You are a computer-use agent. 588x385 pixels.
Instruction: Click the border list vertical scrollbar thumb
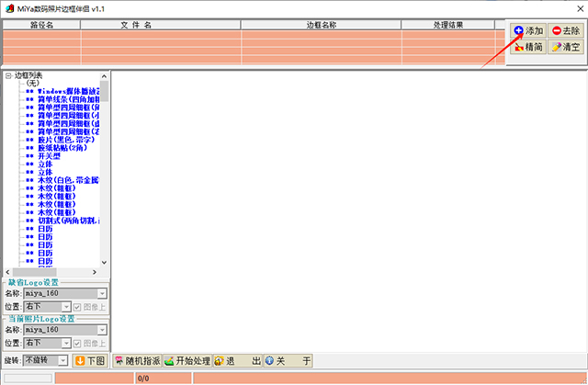[x=104, y=91]
